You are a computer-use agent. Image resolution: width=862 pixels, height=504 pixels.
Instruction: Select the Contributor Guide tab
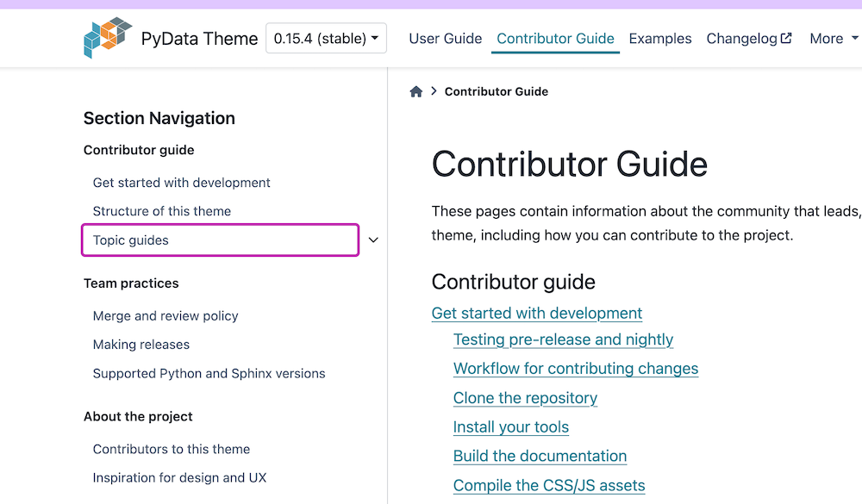click(555, 39)
